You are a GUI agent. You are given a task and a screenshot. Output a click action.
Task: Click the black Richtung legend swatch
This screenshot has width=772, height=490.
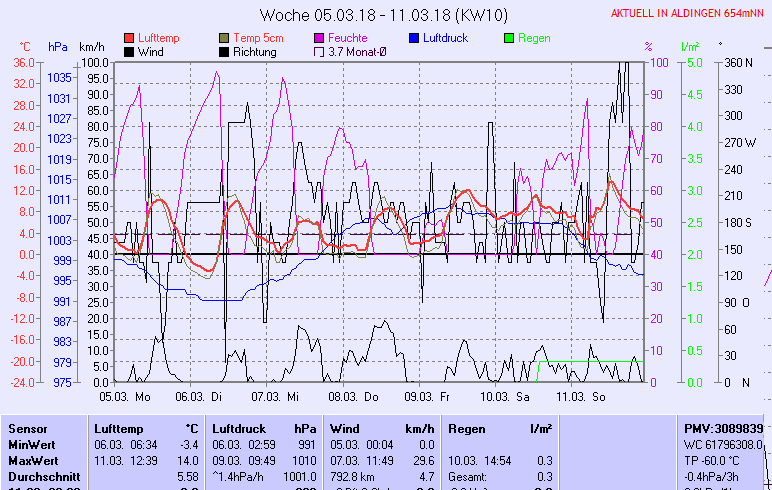[224, 52]
